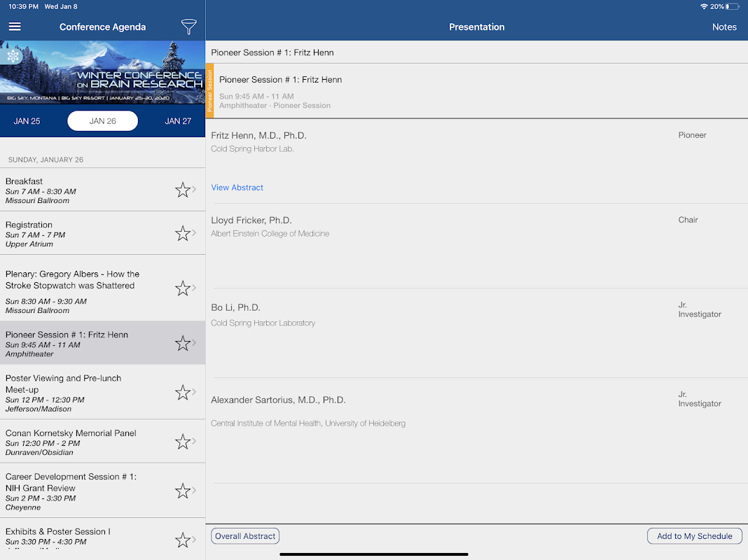Tap Albert Einstein College of Medicine text
Viewport: 748px width, 560px height.
point(270,234)
